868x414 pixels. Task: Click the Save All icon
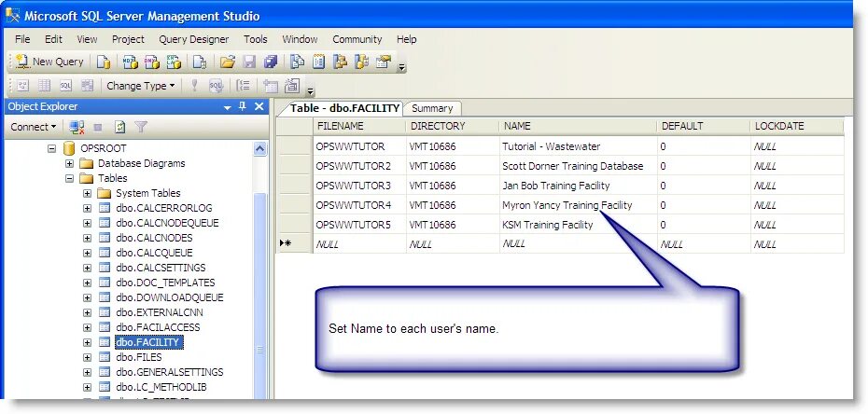click(271, 62)
